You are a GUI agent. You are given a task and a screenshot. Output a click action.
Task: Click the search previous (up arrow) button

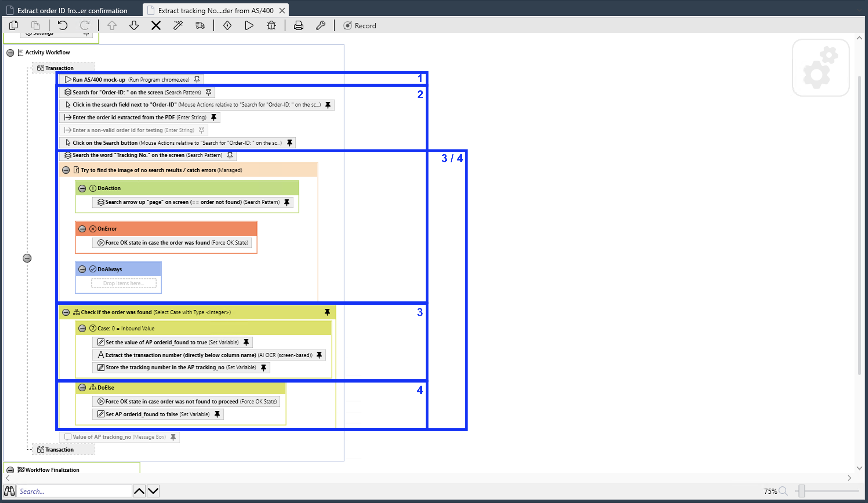pos(139,491)
